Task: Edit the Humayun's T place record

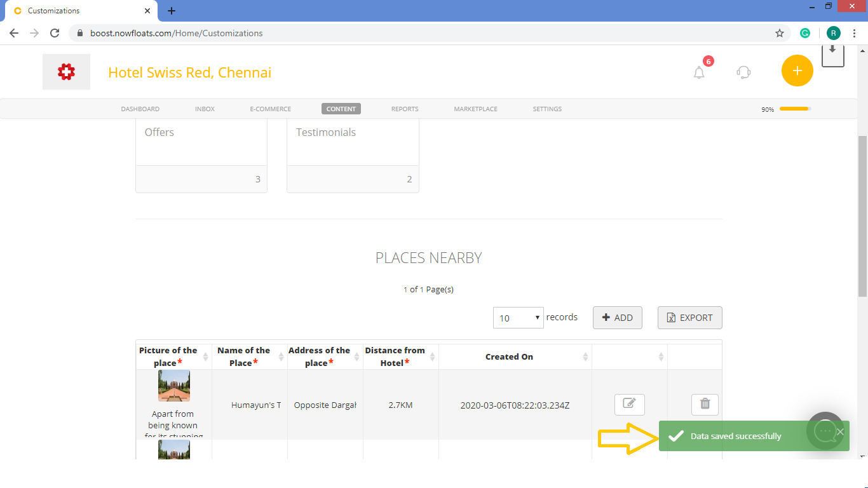Action: (630, 403)
